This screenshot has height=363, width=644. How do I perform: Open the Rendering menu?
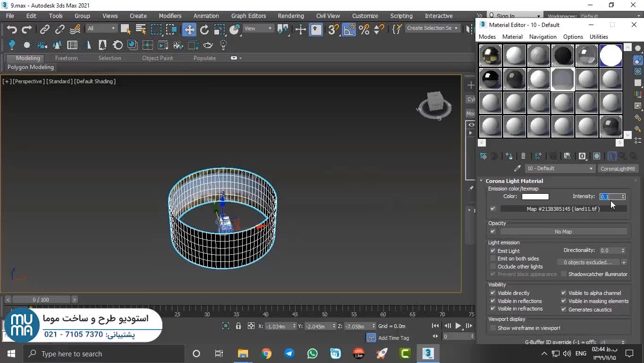point(290,16)
